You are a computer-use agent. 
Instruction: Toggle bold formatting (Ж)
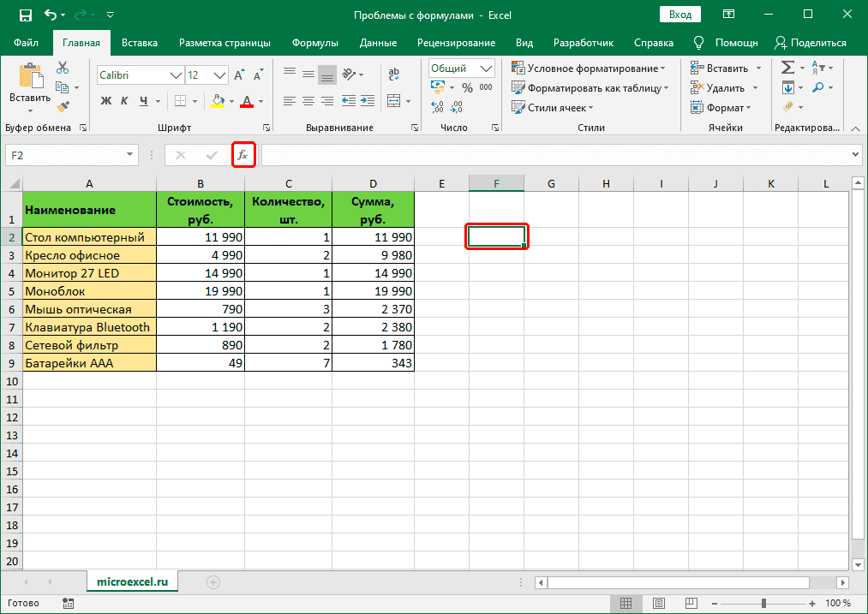106,101
